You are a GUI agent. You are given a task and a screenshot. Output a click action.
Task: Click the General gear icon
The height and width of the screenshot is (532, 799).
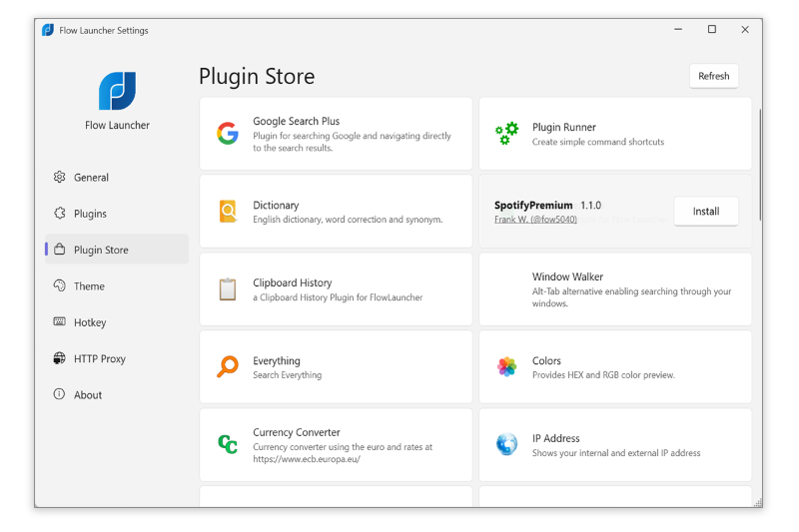click(60, 177)
